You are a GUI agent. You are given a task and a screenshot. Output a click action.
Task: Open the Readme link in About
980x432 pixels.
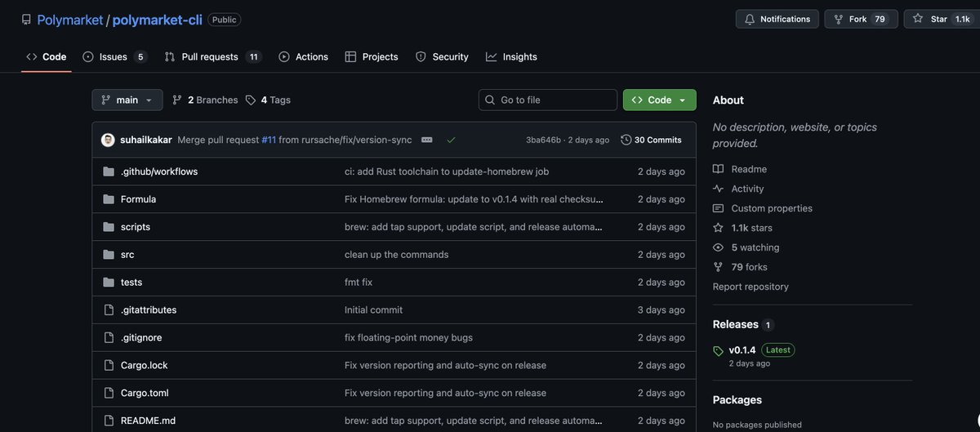click(x=740, y=169)
